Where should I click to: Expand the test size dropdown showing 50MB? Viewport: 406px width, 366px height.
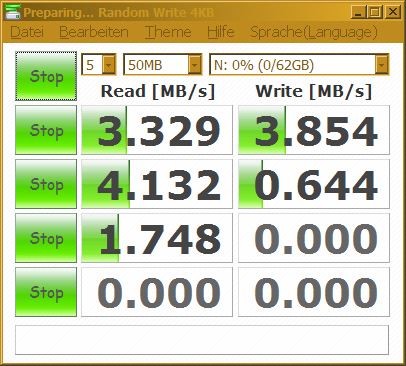click(194, 64)
